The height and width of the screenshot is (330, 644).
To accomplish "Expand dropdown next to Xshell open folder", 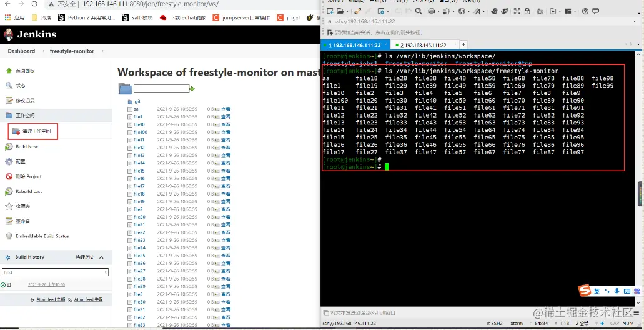I will coord(347,11).
